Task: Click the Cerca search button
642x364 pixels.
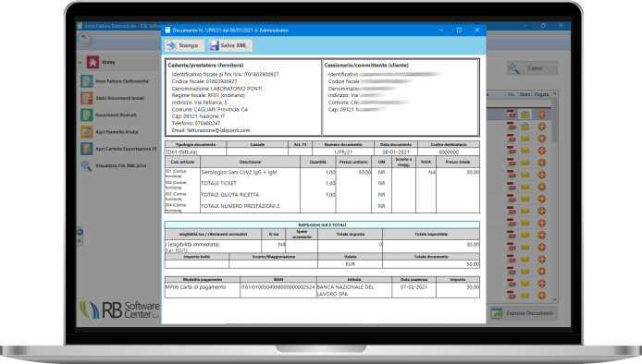Action: (x=532, y=68)
